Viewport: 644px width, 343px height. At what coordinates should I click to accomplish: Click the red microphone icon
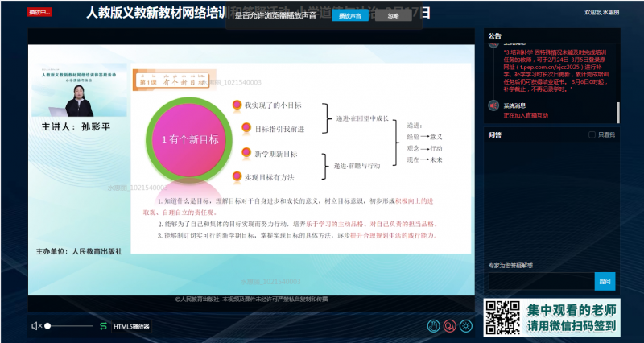point(450,326)
